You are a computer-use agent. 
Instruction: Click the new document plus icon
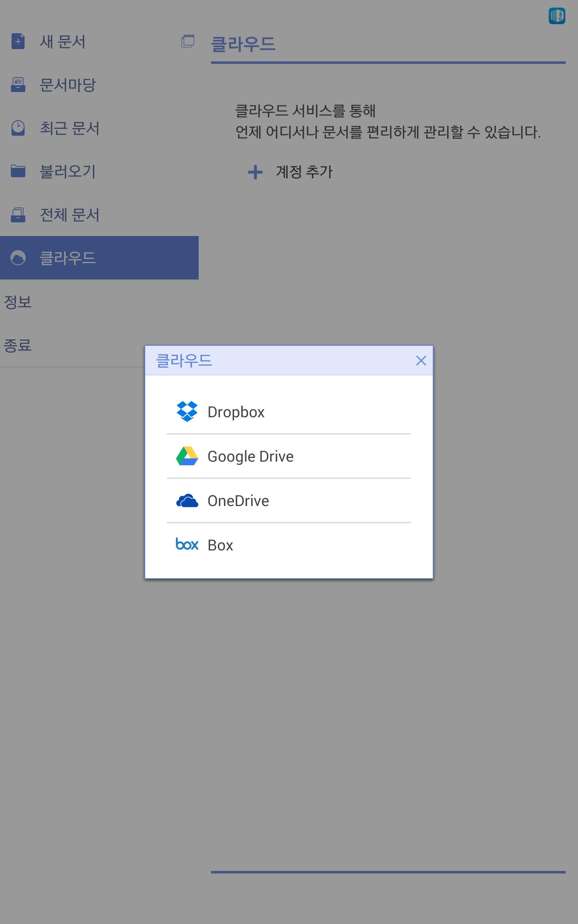click(18, 41)
